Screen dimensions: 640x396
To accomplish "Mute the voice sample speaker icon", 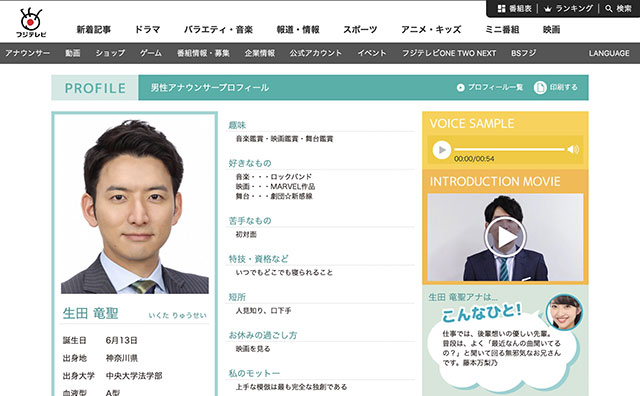I will 573,149.
